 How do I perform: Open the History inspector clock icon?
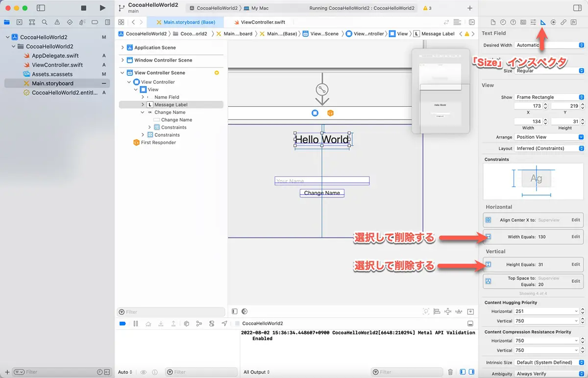503,22
